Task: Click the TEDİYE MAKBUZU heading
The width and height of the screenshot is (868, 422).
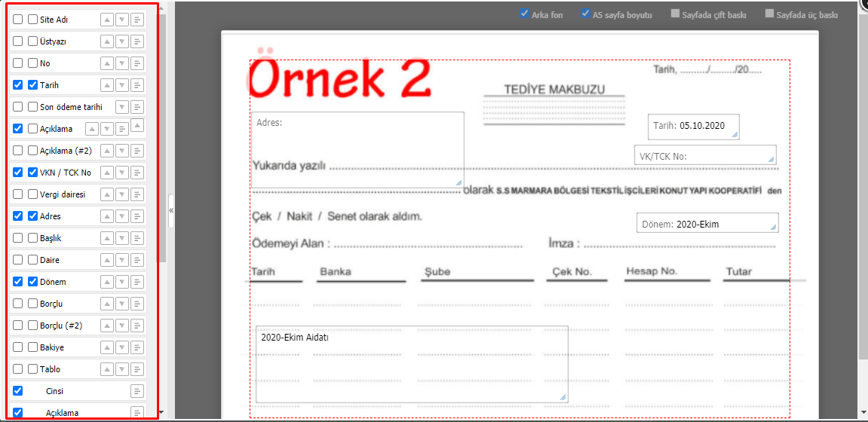Action: click(x=554, y=90)
